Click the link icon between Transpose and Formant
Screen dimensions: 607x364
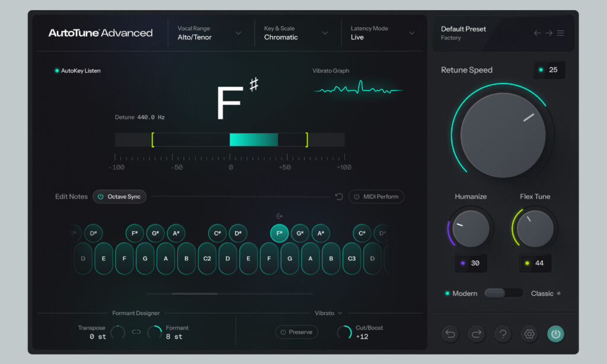tap(136, 332)
